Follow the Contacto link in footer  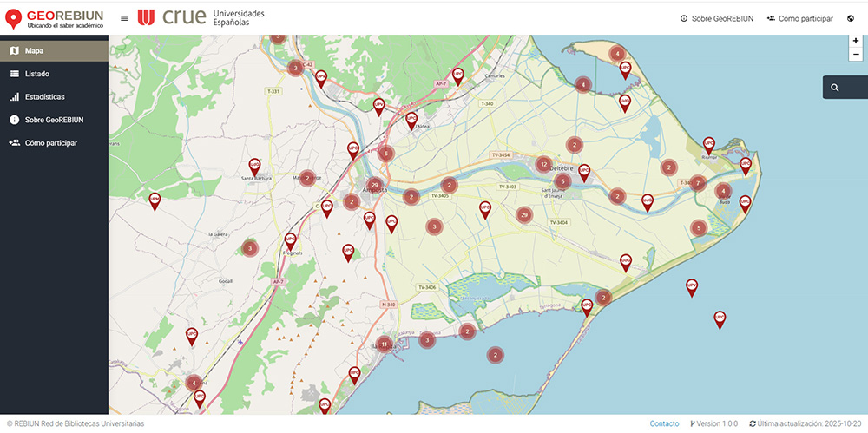664,423
